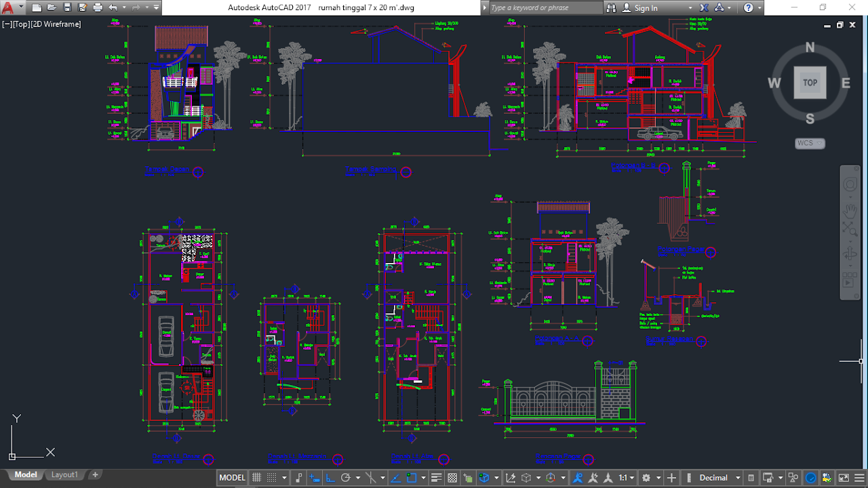
Task: Click the Annotation Monitor plus icon
Action: [x=671, y=478]
